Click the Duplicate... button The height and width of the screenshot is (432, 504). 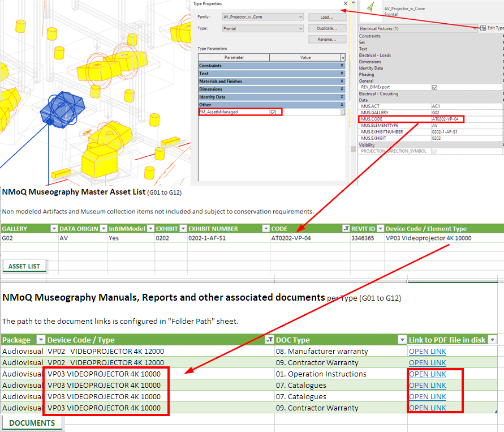click(327, 28)
